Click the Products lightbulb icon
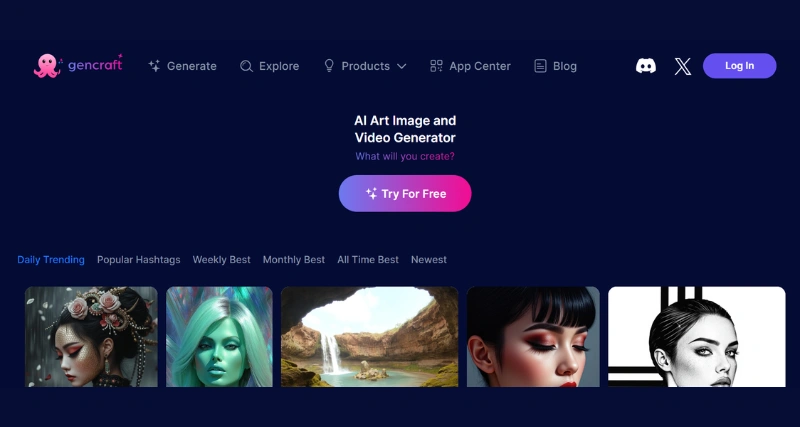Screen dimensions: 800x427 click(x=328, y=66)
